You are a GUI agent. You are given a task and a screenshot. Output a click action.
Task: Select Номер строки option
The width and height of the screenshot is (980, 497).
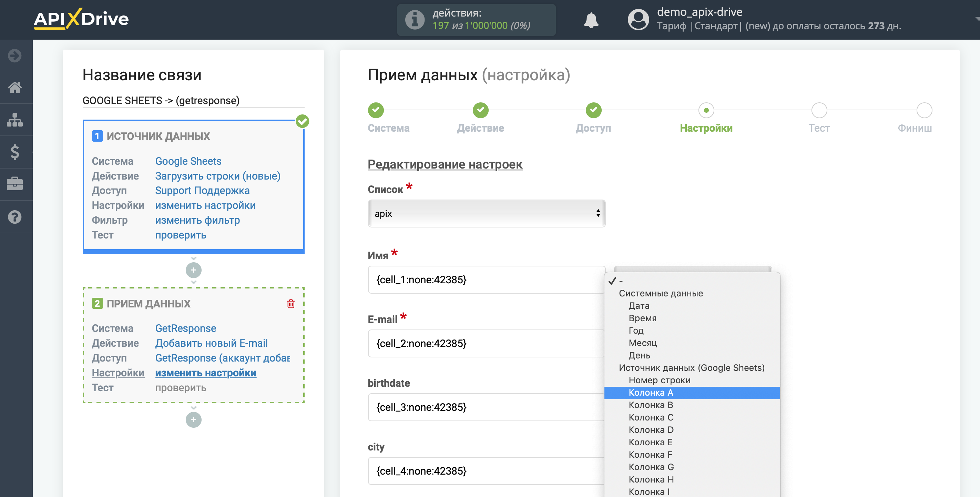coord(692,380)
